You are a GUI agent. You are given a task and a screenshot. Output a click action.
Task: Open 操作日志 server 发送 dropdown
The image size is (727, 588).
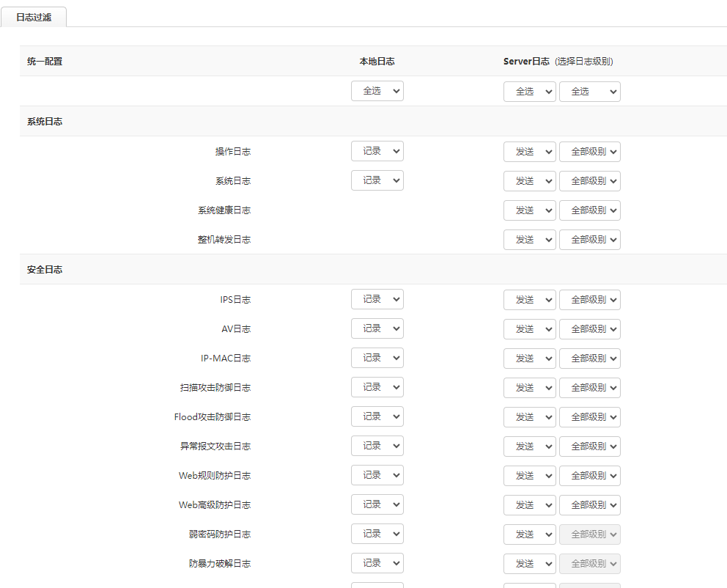point(529,152)
